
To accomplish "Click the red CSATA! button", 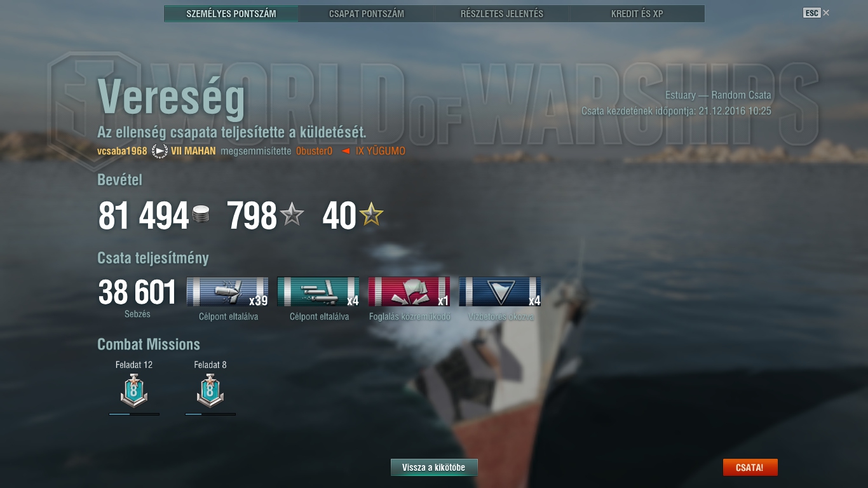I will pyautogui.click(x=750, y=468).
